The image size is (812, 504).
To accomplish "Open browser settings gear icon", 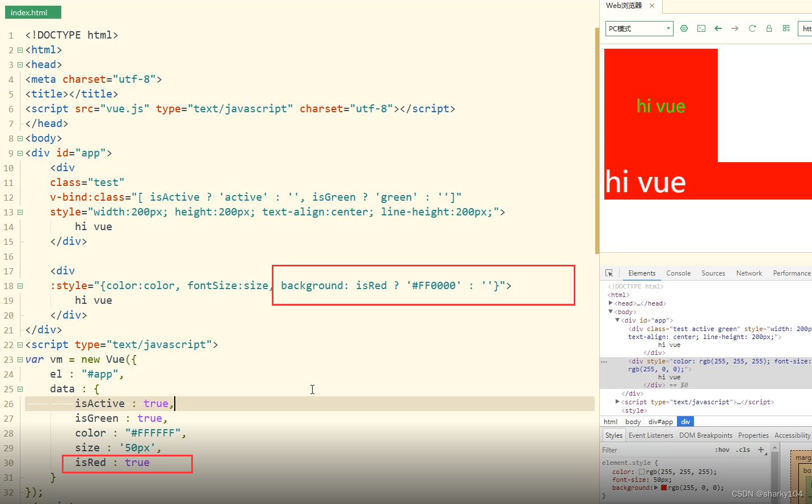I will pos(684,28).
